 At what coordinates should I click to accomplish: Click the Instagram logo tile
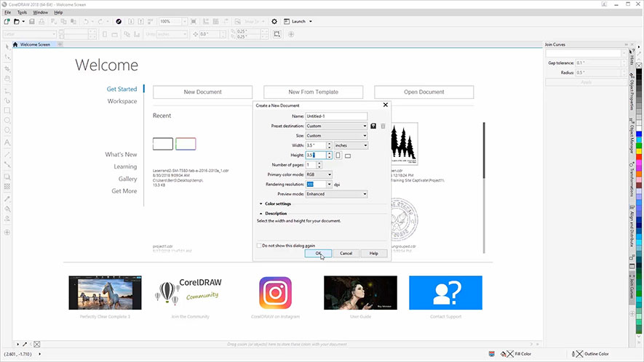point(275,293)
